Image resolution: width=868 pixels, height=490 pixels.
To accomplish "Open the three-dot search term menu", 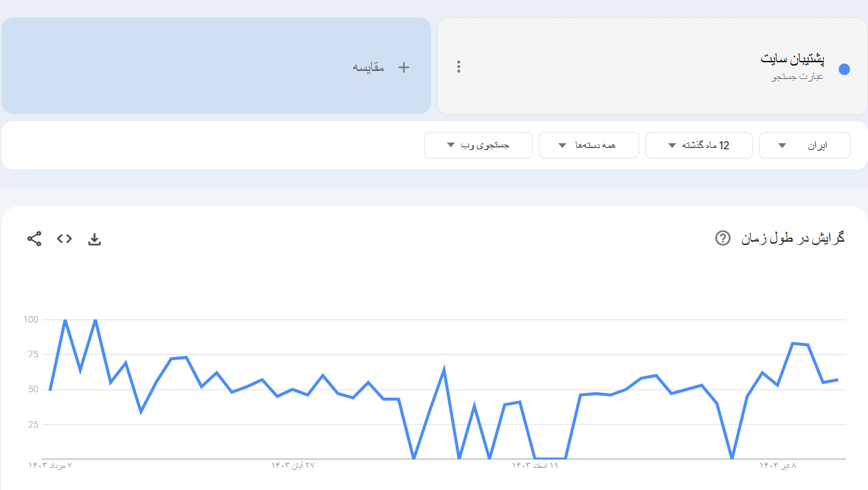I will pyautogui.click(x=458, y=67).
